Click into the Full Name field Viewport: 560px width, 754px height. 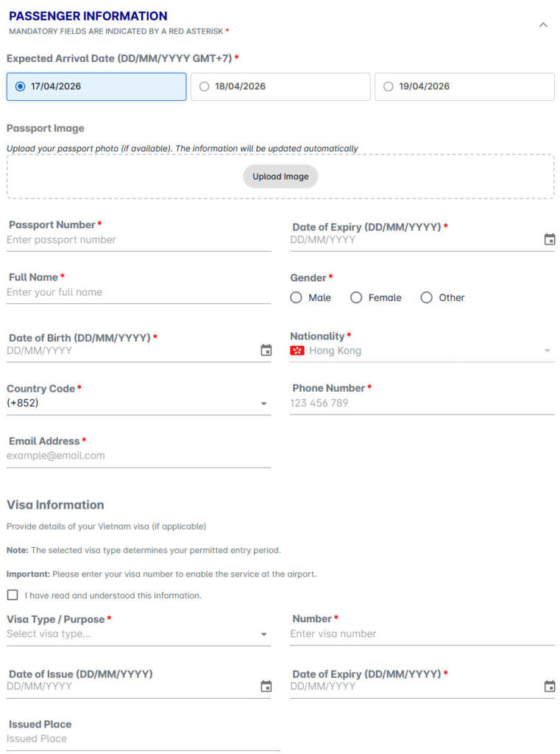coord(138,292)
